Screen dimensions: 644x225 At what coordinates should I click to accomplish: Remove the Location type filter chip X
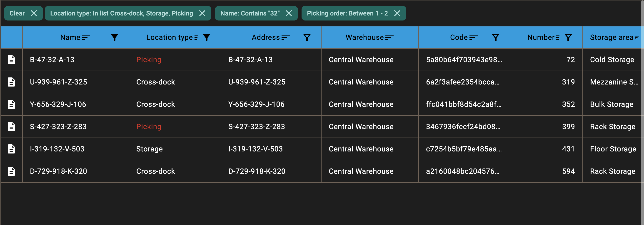tap(202, 13)
